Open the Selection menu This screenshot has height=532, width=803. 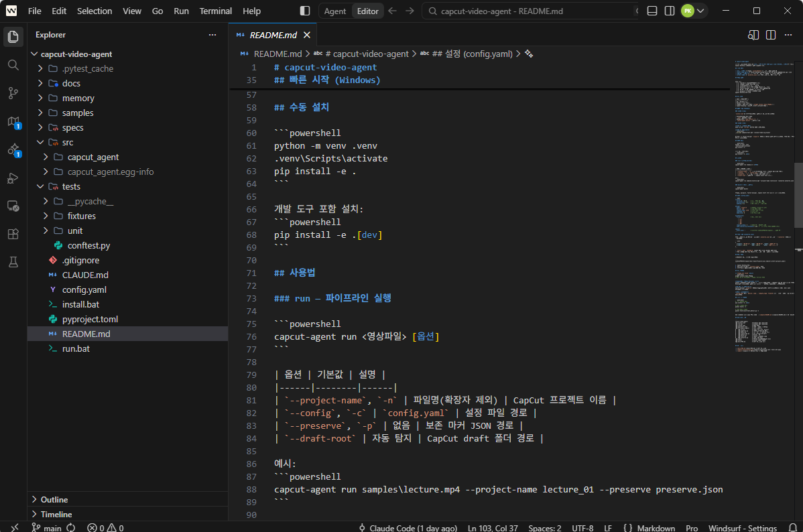[95, 11]
